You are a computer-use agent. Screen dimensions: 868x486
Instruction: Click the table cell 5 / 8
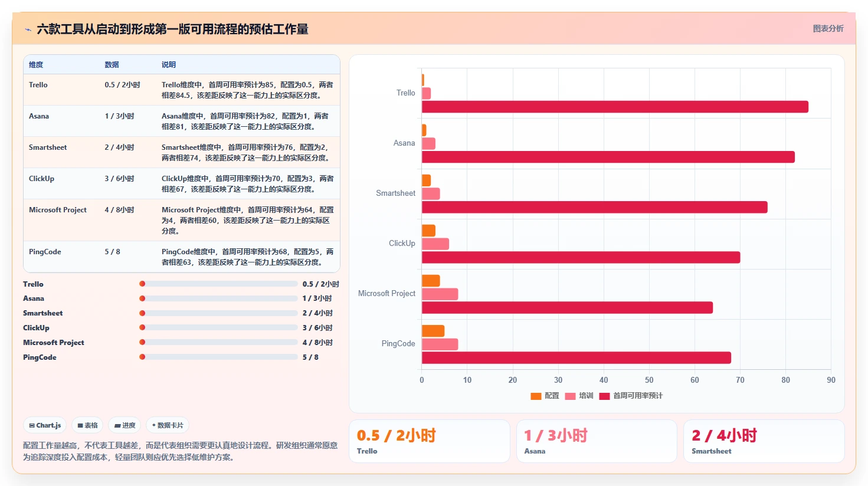click(112, 252)
